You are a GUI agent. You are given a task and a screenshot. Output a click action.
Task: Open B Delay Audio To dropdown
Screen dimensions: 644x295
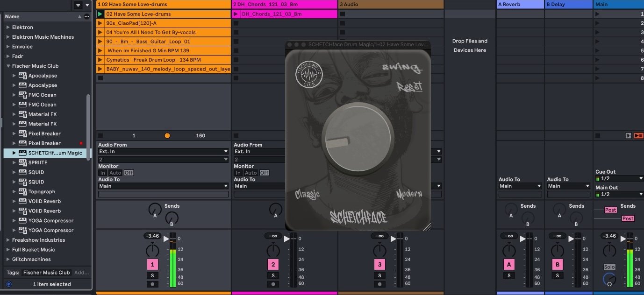[568, 186]
